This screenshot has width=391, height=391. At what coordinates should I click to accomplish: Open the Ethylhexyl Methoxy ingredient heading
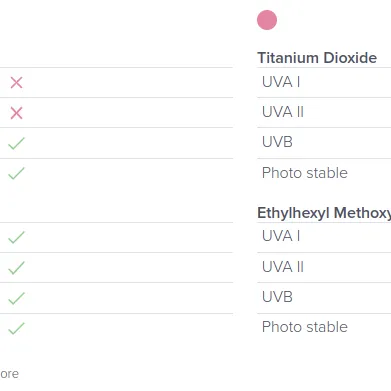(x=324, y=213)
